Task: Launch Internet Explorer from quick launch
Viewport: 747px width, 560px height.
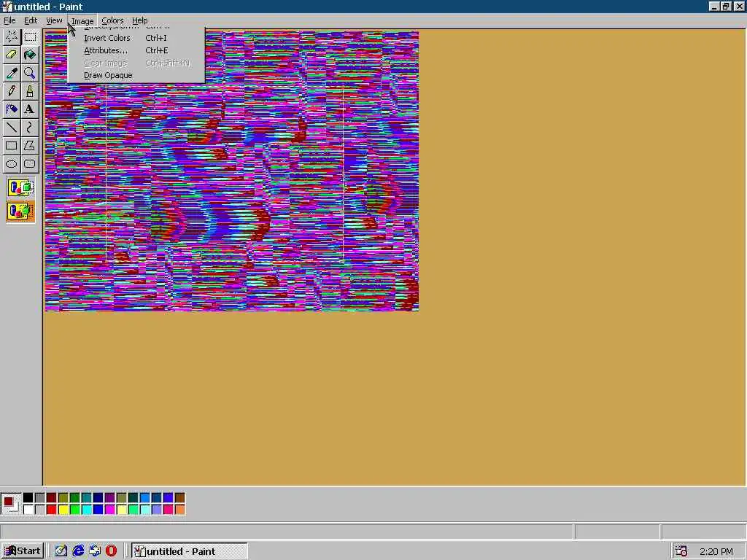Action: [x=77, y=551]
